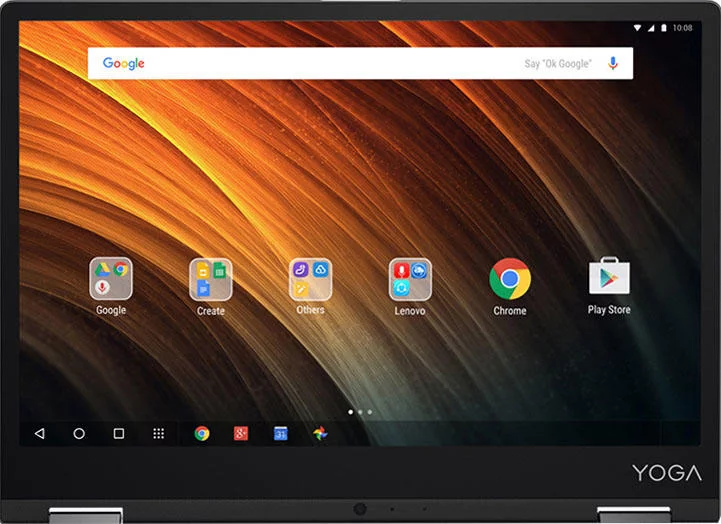Open the app drawer grid icon
This screenshot has width=721, height=524.
tap(159, 433)
